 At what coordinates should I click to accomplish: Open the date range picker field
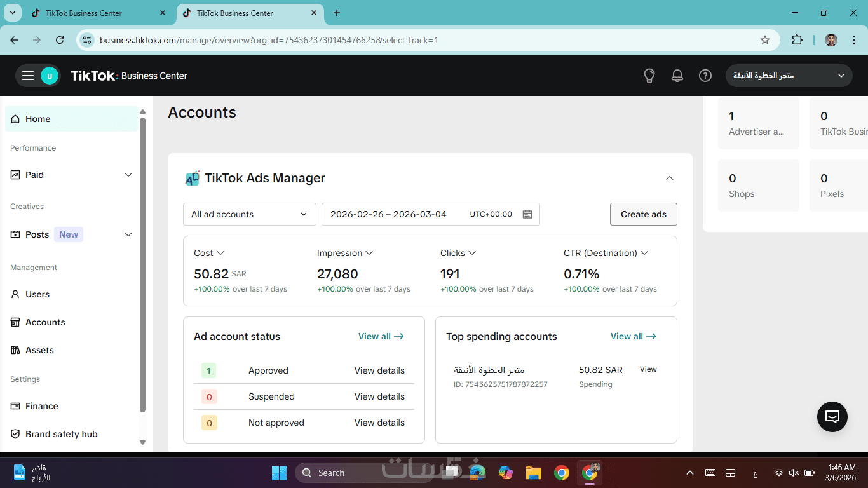(x=431, y=214)
